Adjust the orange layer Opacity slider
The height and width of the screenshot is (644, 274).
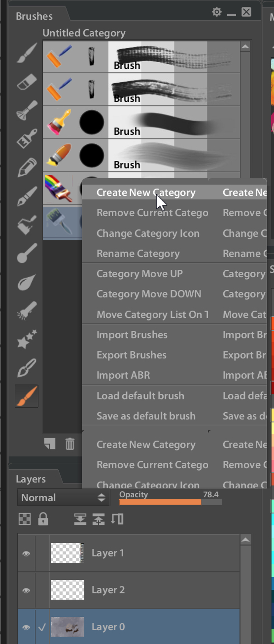pyautogui.click(x=170, y=502)
